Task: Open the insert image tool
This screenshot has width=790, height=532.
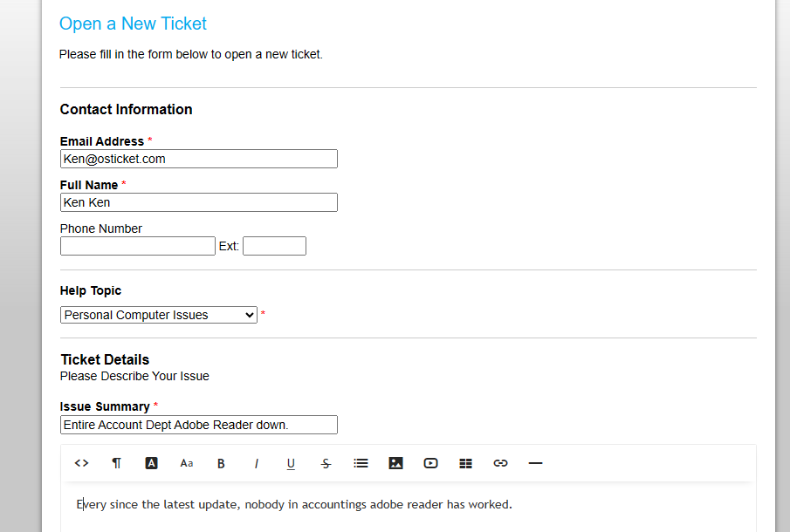Action: click(395, 463)
